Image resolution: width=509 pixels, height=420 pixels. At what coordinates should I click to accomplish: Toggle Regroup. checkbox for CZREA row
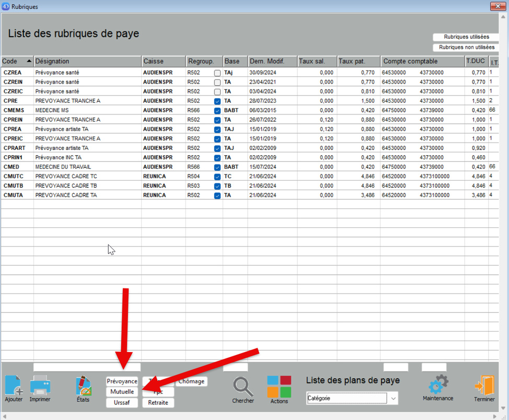(217, 73)
